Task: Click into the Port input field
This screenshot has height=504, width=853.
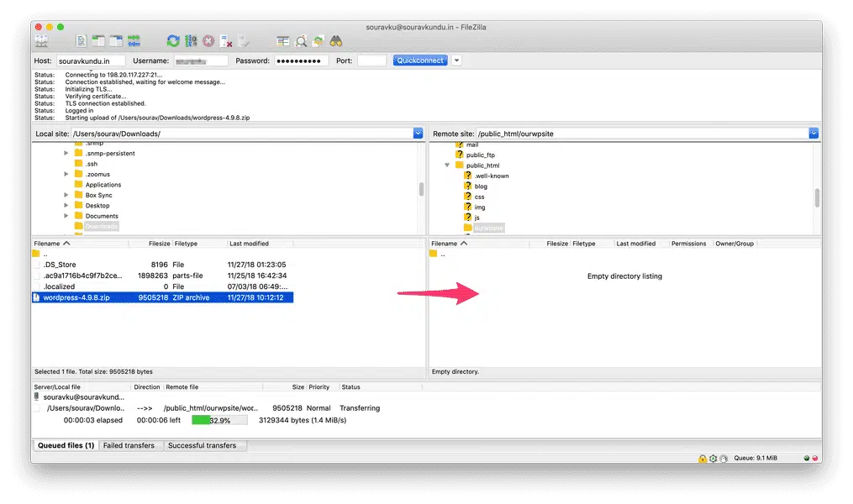Action: tap(371, 60)
